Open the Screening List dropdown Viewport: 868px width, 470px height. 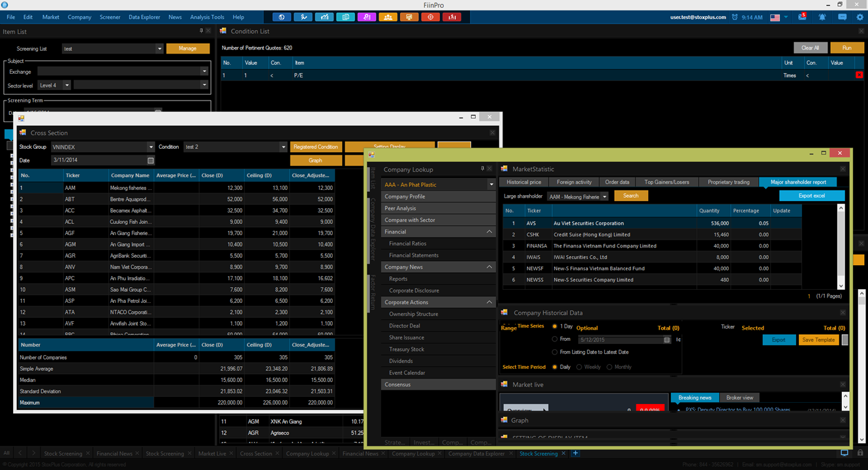[159, 48]
